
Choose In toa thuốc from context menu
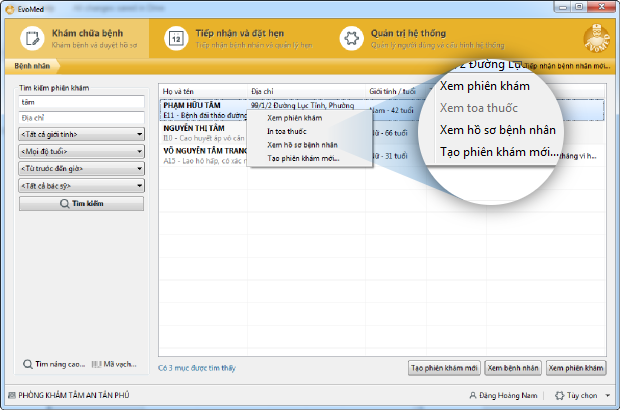[287, 131]
